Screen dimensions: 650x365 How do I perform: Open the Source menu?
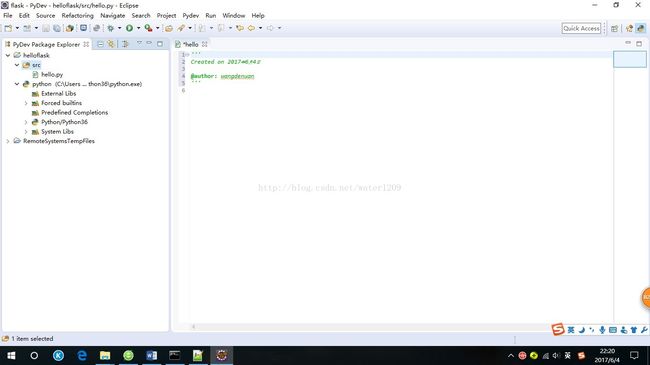coord(46,15)
